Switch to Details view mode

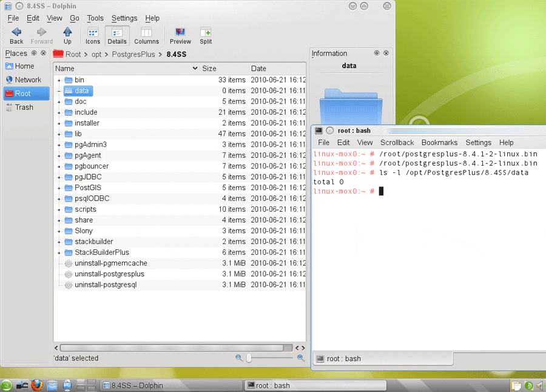tap(117, 36)
